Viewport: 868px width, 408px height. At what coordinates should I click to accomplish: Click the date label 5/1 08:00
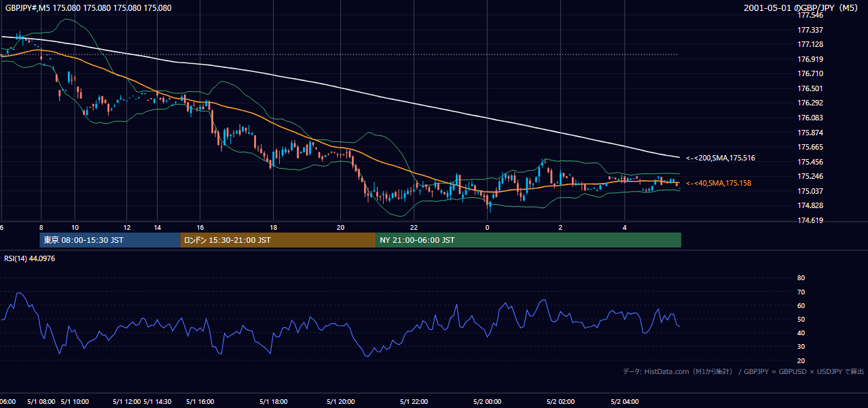(41, 402)
